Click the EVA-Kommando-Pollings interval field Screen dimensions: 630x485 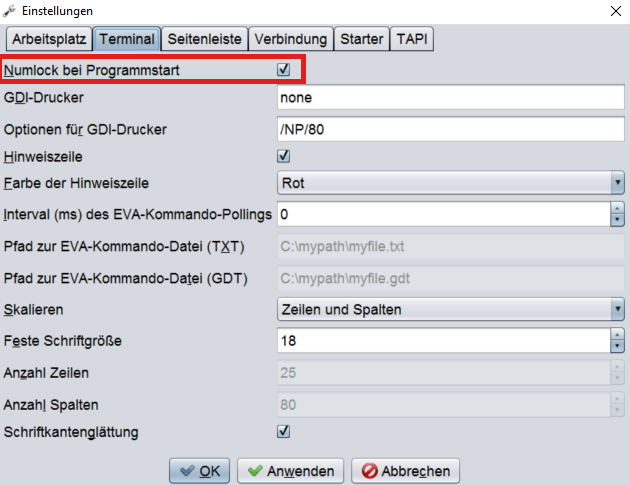(x=444, y=214)
